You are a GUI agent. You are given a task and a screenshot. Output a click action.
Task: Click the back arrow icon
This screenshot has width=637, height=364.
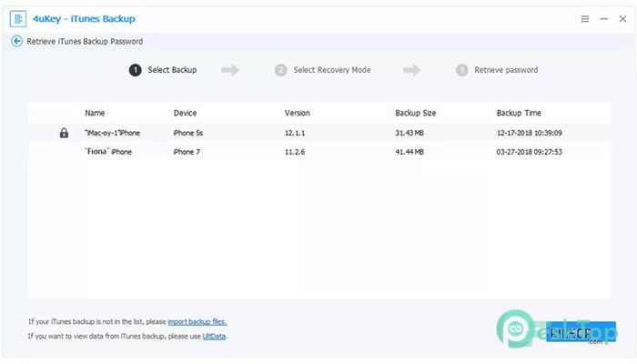pyautogui.click(x=16, y=42)
